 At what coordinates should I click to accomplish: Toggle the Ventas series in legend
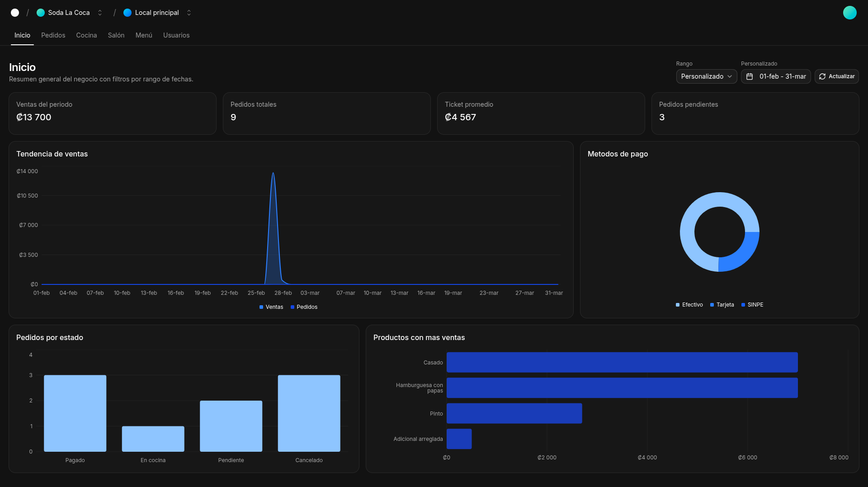point(271,307)
